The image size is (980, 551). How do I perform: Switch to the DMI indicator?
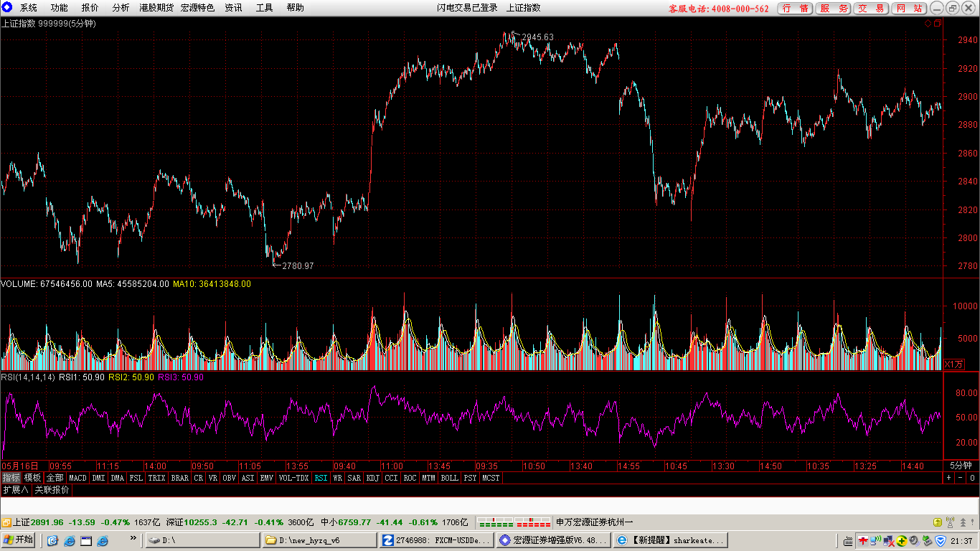pos(98,478)
